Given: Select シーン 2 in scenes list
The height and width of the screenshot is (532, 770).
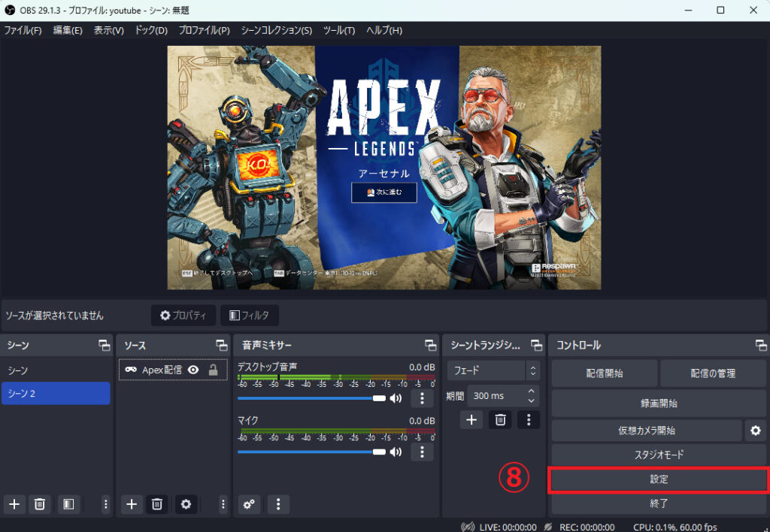Looking at the screenshot, I should (x=56, y=394).
